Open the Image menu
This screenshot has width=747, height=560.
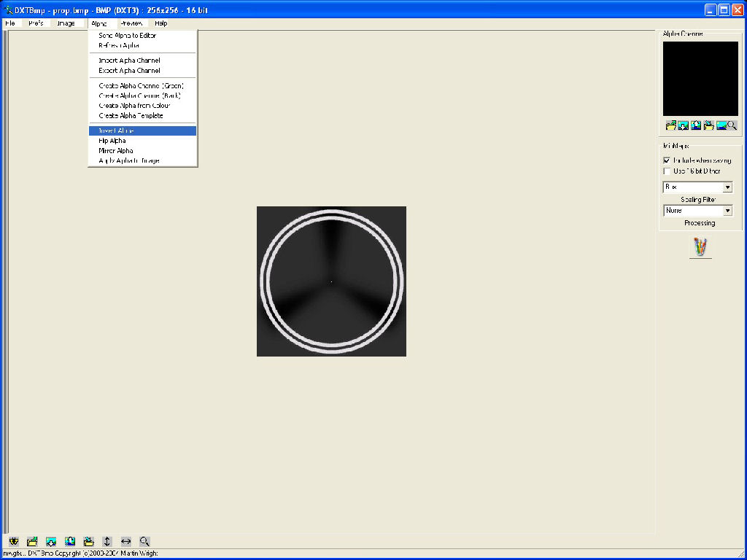(x=66, y=23)
